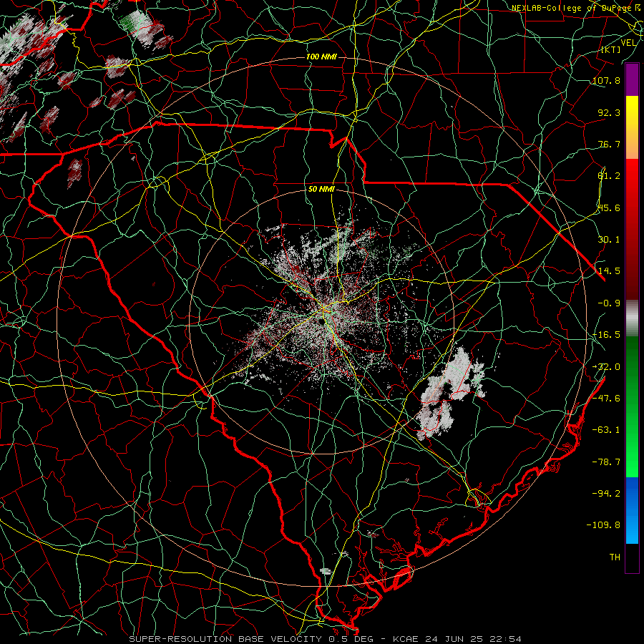Click the 14.5 velocity scale value

610,271
